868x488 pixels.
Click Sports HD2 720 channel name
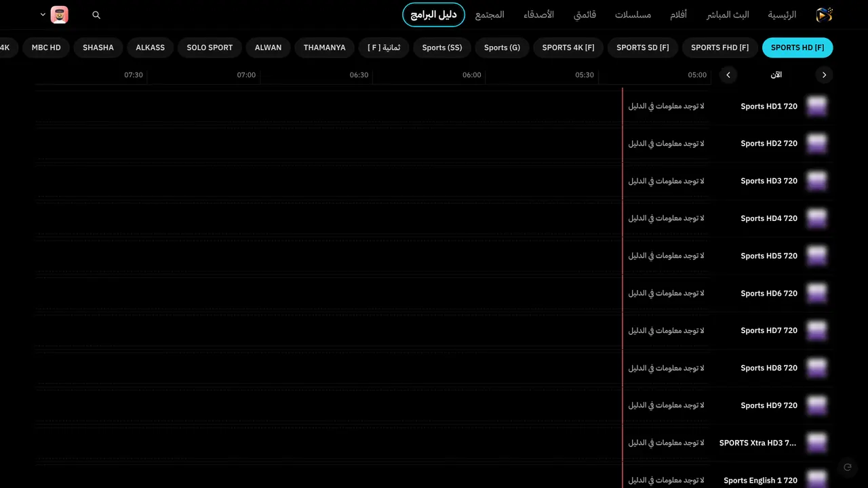769,144
